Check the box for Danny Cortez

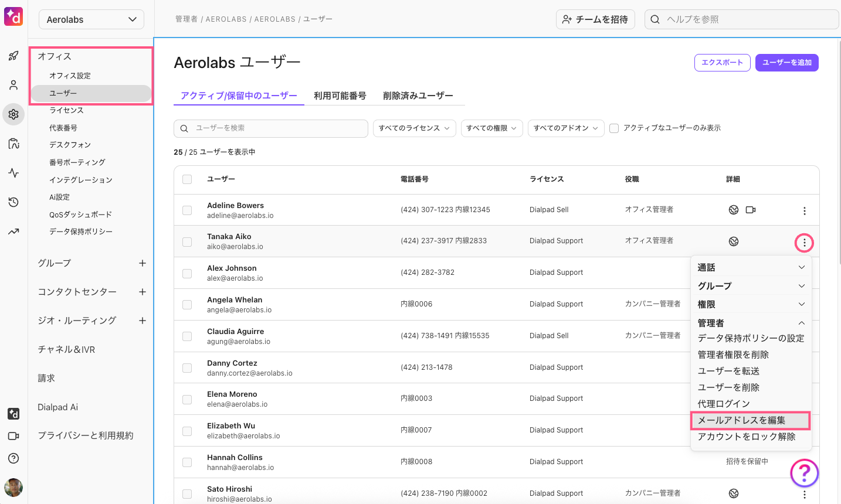tap(187, 368)
